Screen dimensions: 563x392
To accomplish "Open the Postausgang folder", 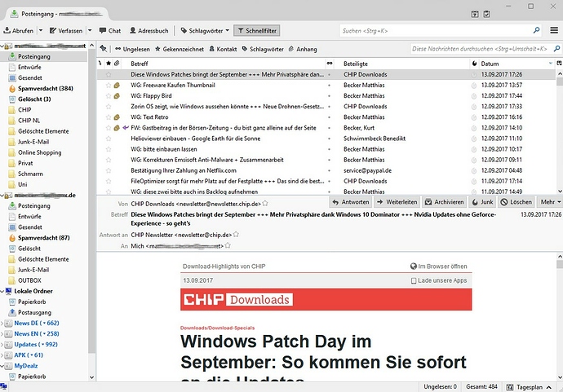I will 34,312.
